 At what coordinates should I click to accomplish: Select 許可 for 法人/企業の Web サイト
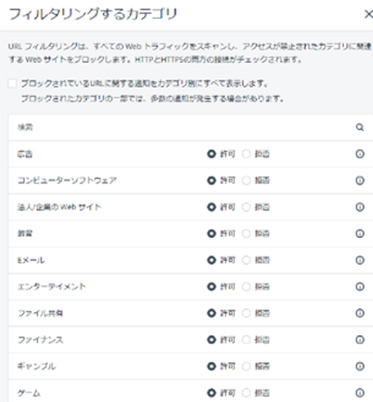click(211, 207)
